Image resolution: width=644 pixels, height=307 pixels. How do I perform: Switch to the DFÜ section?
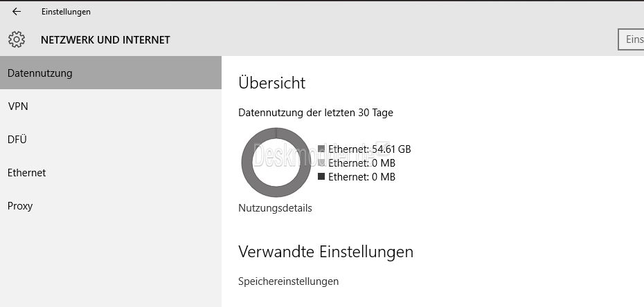111,140
